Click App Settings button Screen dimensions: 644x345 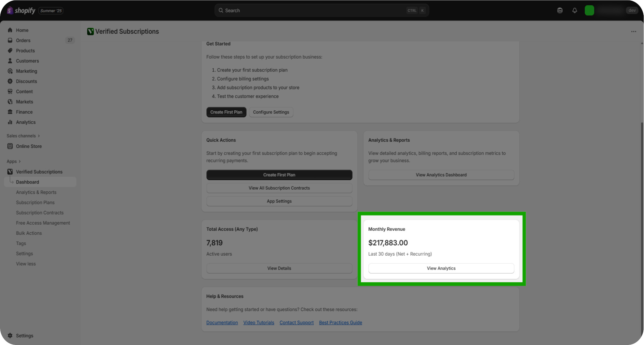point(279,201)
